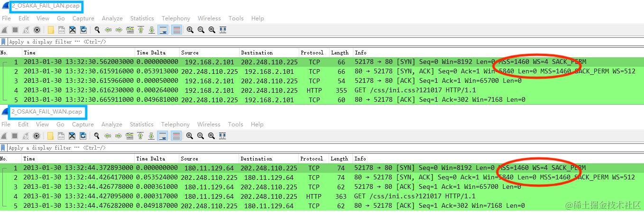Viewport: 644px width, 213px height.
Task: Start capture icon in LAN pcap window
Action: [5, 30]
